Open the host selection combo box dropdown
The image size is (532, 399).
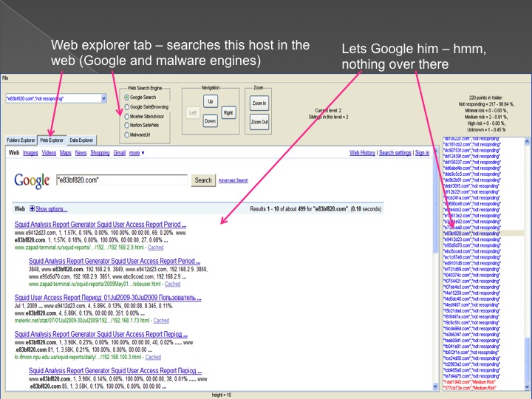[x=104, y=98]
